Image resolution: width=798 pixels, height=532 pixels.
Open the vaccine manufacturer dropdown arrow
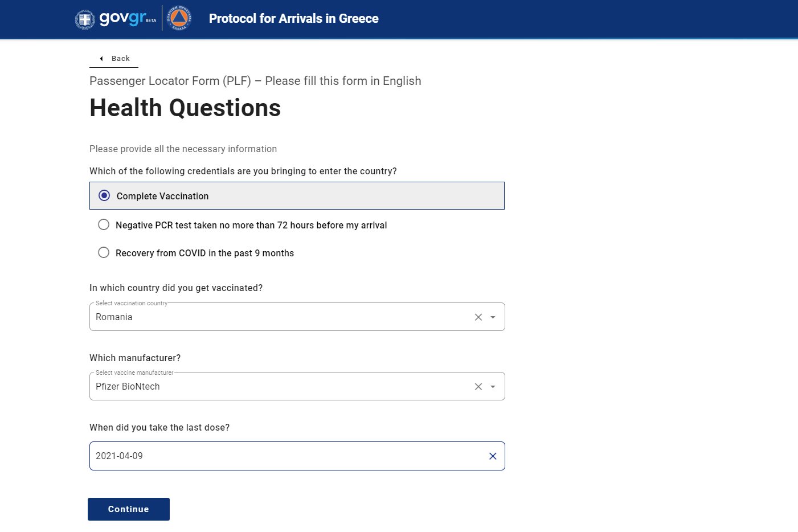pyautogui.click(x=493, y=387)
